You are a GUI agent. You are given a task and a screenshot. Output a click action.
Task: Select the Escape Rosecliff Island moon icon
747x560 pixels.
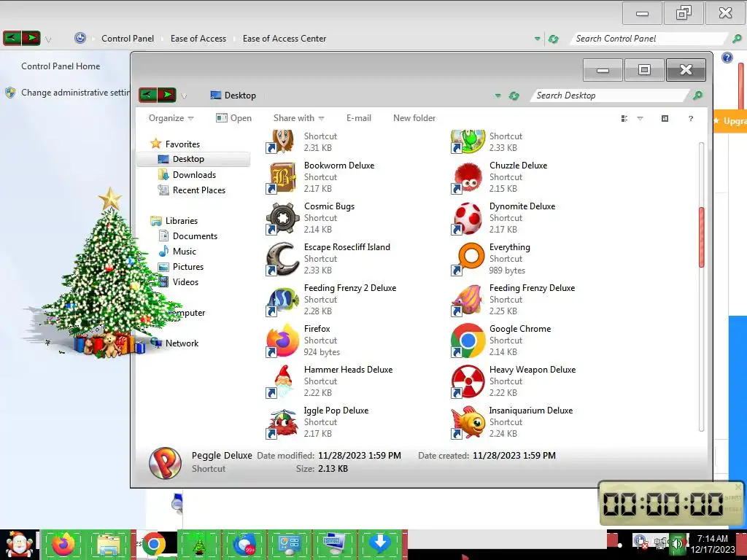pos(282,259)
